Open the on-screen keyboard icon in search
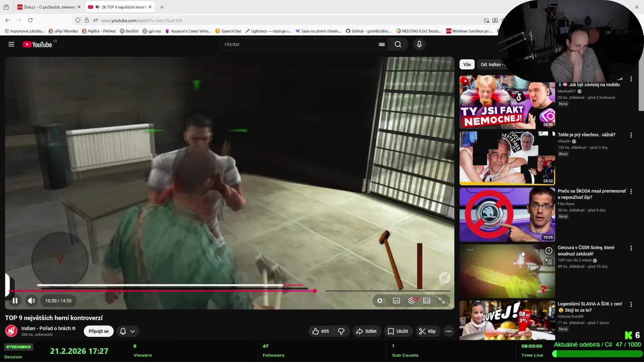The width and height of the screenshot is (644, 362). click(x=382, y=44)
